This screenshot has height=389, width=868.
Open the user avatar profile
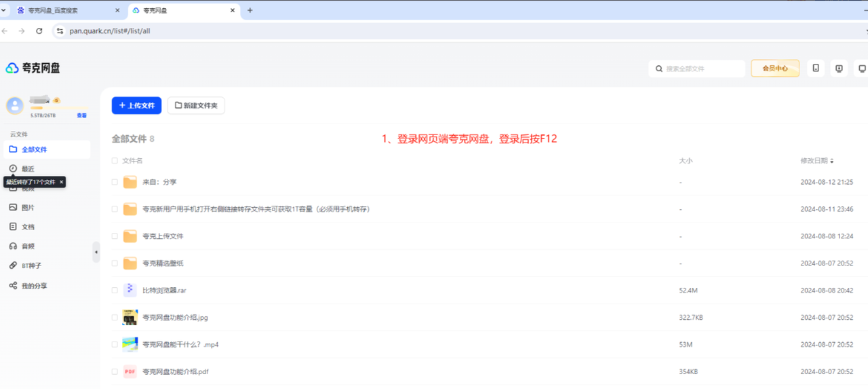coord(15,105)
